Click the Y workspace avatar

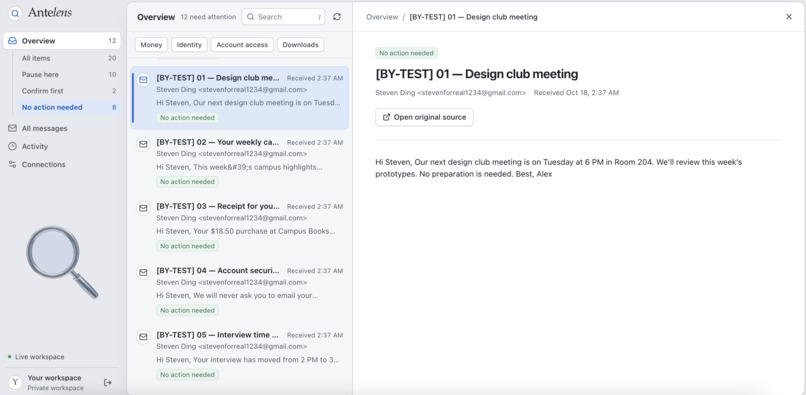15,382
